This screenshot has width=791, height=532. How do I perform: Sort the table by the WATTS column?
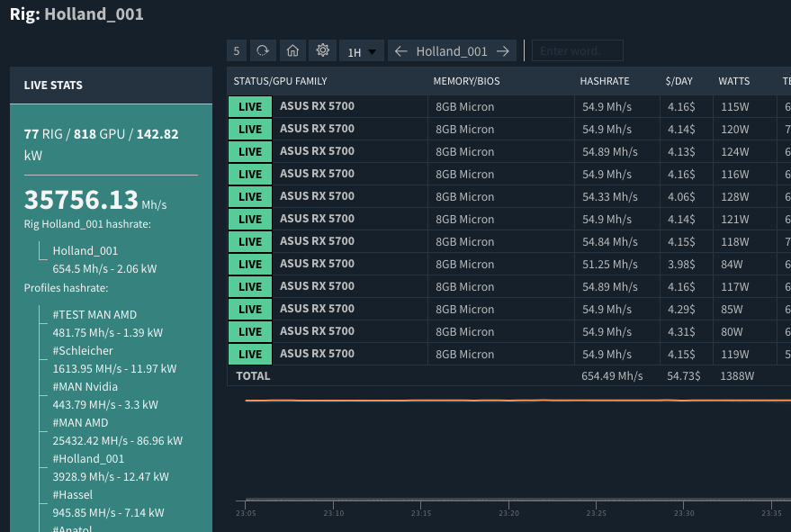(733, 81)
